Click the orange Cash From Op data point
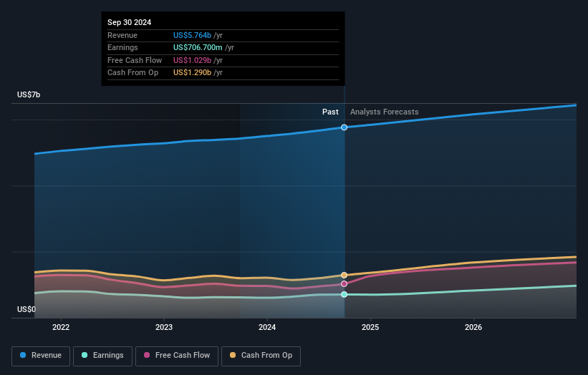Viewport: 588px width, 375px height. coord(344,275)
